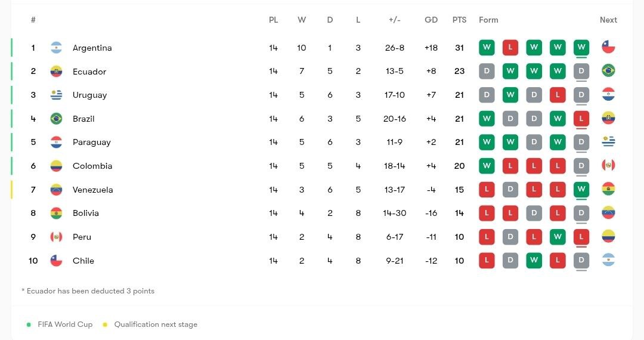The height and width of the screenshot is (340, 644).
Task: Click Uruguay's next opponent Paraguay flag
Action: pos(608,94)
